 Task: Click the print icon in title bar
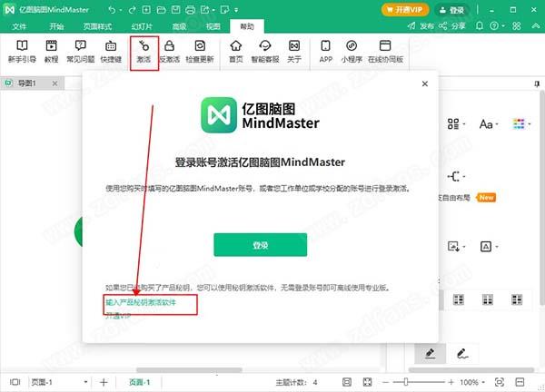[x=190, y=10]
